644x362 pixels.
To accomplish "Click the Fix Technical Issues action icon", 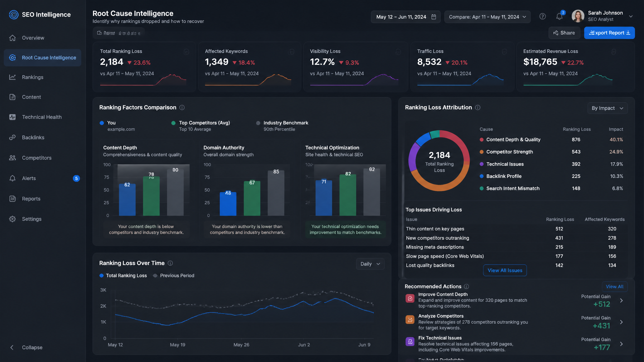I will [410, 342].
